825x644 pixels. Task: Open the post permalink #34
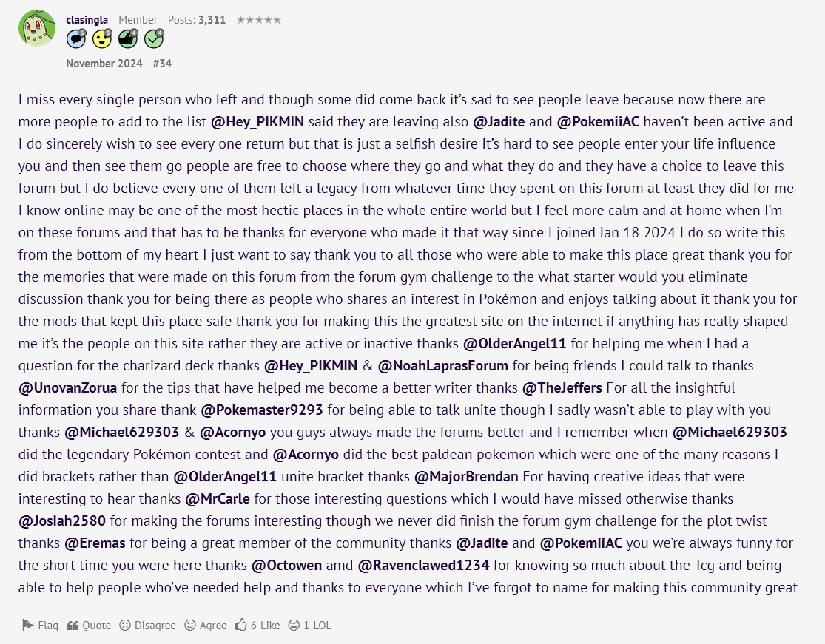click(162, 63)
